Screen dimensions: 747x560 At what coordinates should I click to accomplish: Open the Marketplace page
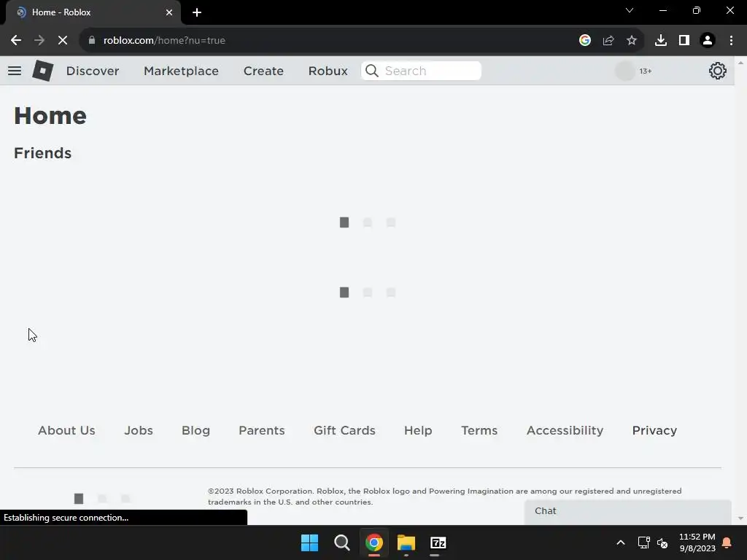pyautogui.click(x=181, y=71)
